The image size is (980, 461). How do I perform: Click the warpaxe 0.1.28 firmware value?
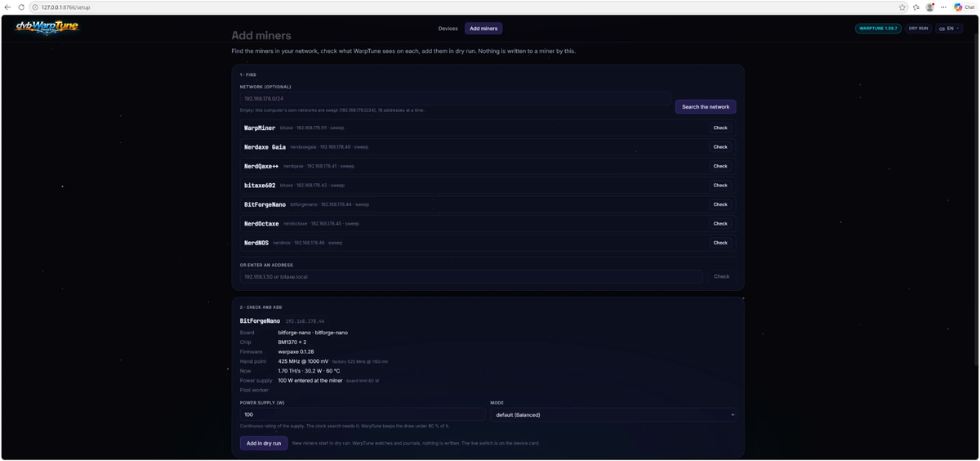coord(296,351)
